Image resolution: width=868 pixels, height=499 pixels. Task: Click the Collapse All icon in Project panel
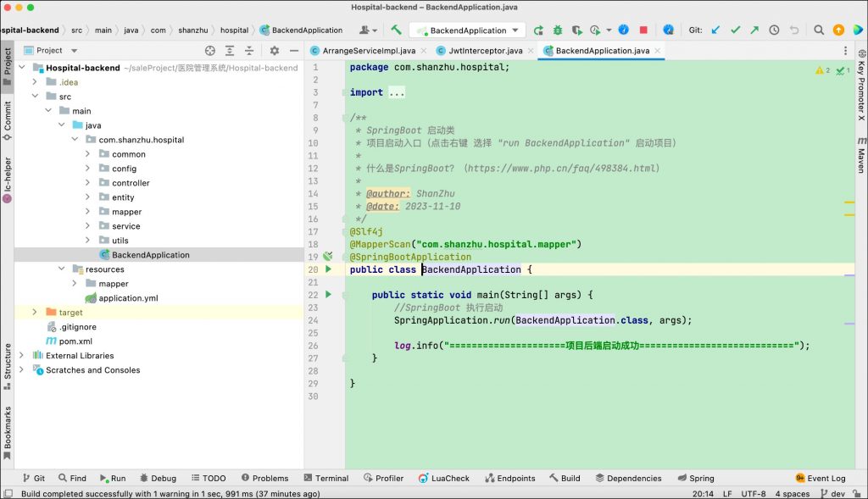point(249,51)
